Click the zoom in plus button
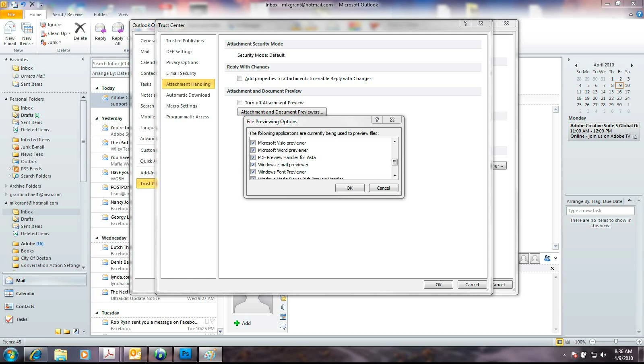The image size is (644, 364). [639, 342]
